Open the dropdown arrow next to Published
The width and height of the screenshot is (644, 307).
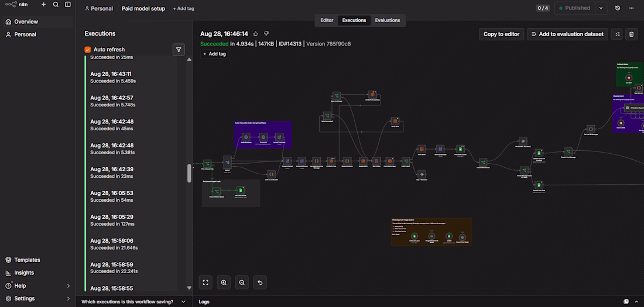[x=601, y=8]
